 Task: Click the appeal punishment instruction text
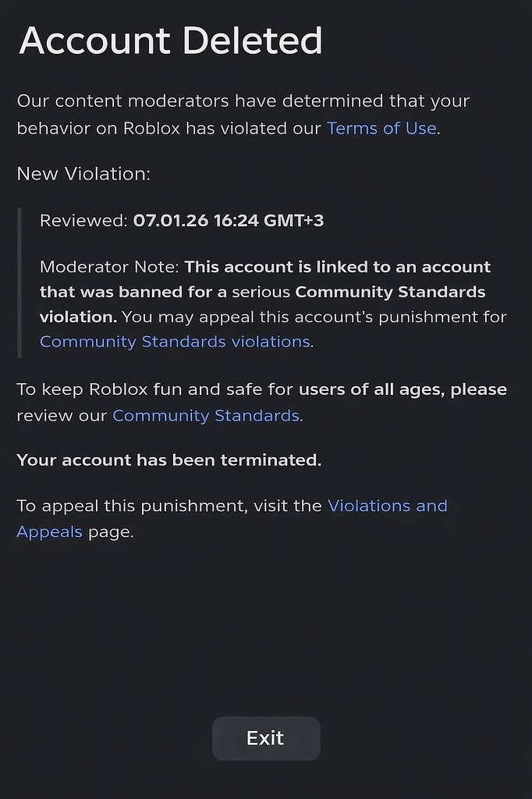(x=234, y=519)
